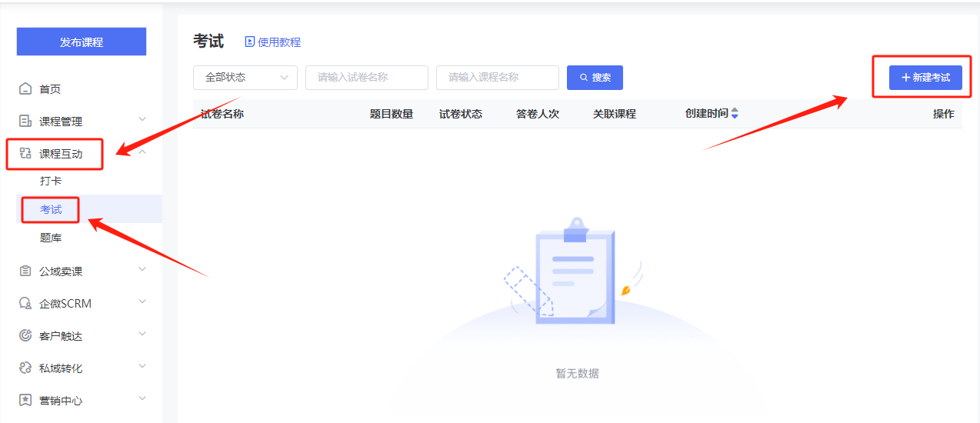Click the 课程管理 sidebar icon
This screenshot has width=980, height=423.
(x=25, y=122)
